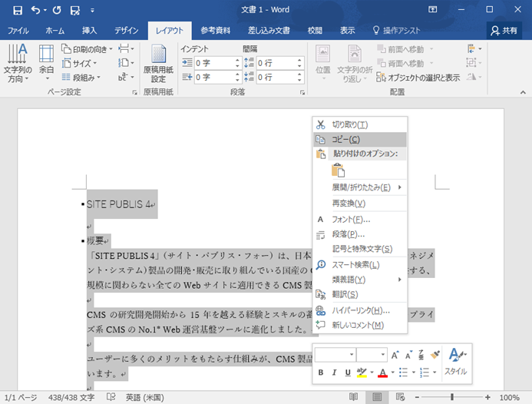Click the 共有 share button
Image resolution: width=532 pixels, height=404 pixels.
504,31
